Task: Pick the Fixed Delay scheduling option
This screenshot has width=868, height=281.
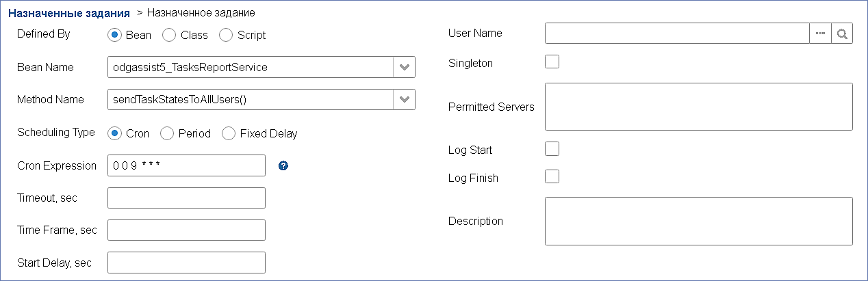Action: click(x=229, y=133)
